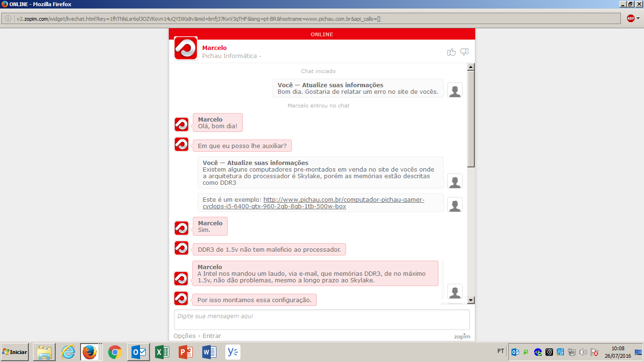Click the 'Por isso montamos essa configuração.' message

255,300
